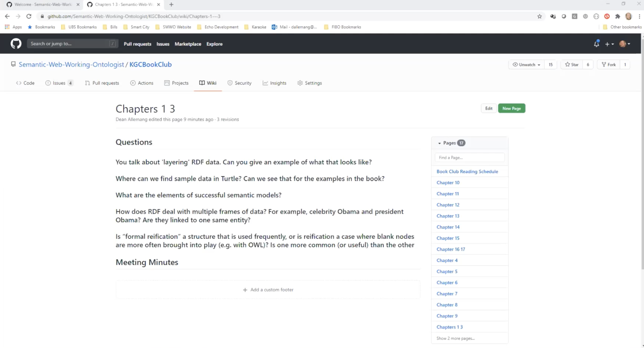Select the Wiki book icon tab
Viewport: 644px width, 348px height.
pyautogui.click(x=202, y=83)
